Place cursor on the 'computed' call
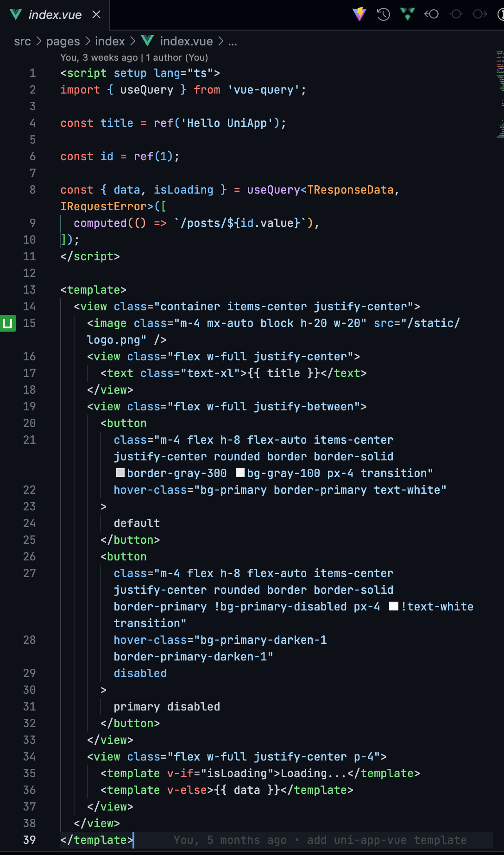This screenshot has width=504, height=855. [100, 223]
